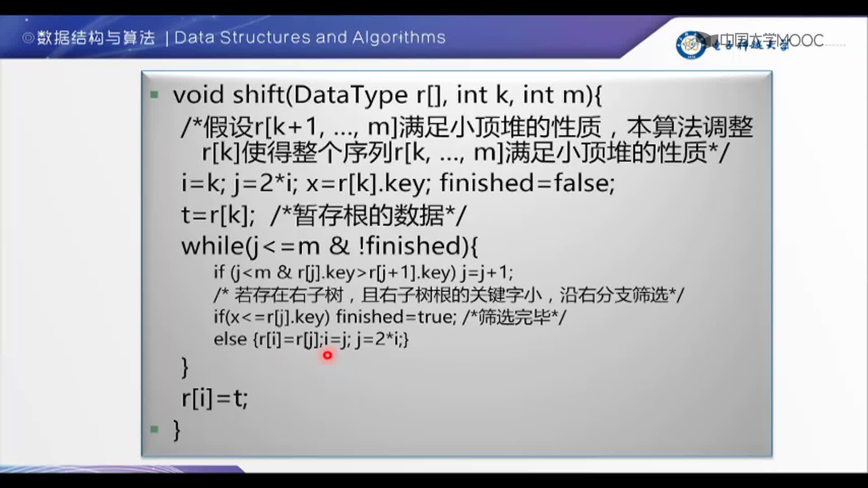This screenshot has height=488, width=868.
Task: Click the red dot marker near else statement
Action: [x=327, y=355]
